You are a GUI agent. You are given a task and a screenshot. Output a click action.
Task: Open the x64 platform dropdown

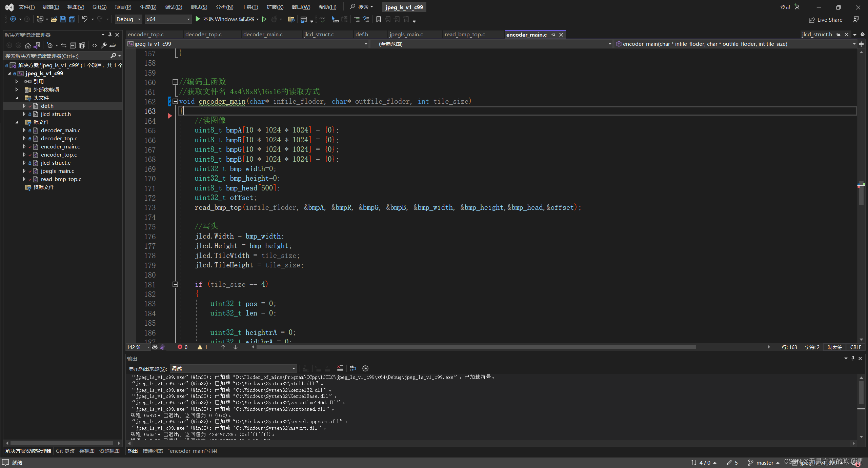point(168,19)
